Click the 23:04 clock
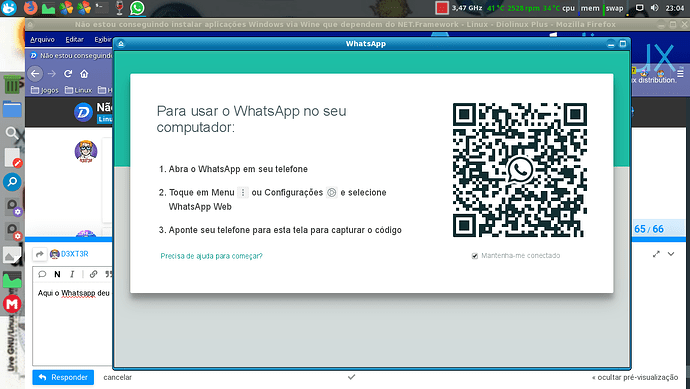 675,8
